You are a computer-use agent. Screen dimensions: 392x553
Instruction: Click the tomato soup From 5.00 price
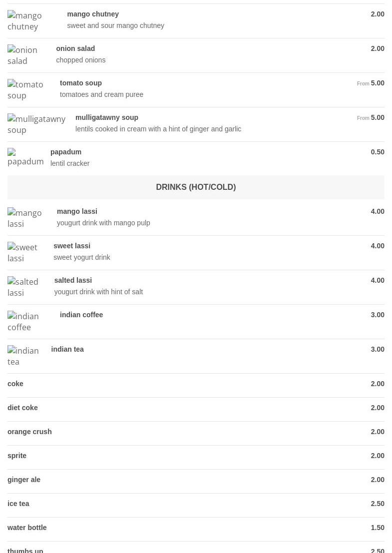371,83
